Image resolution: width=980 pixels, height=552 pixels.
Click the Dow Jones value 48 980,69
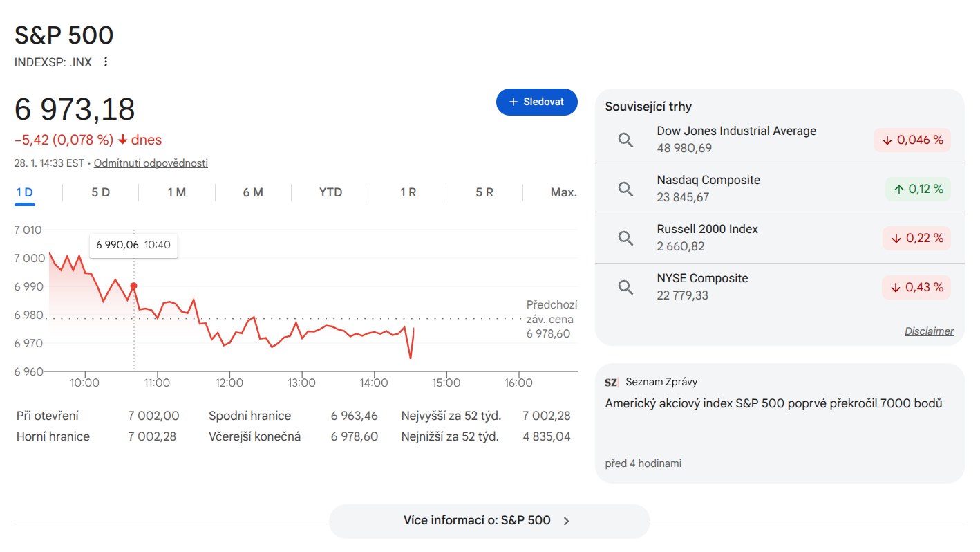point(684,148)
